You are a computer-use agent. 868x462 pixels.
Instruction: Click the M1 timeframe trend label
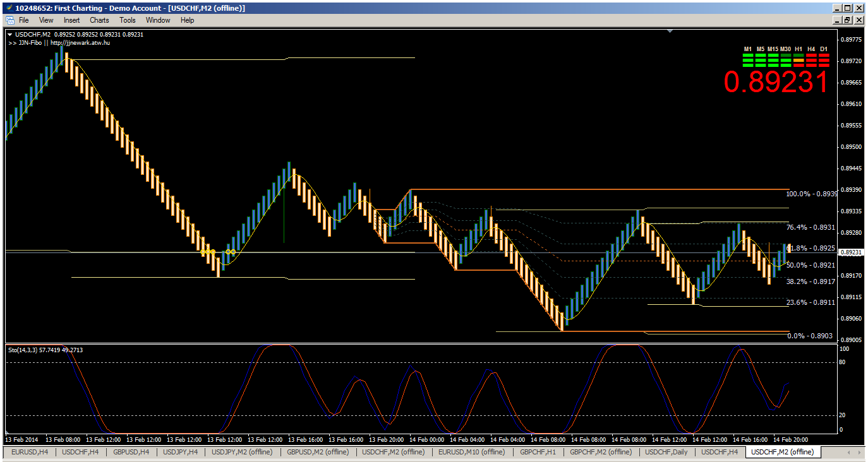pos(748,49)
